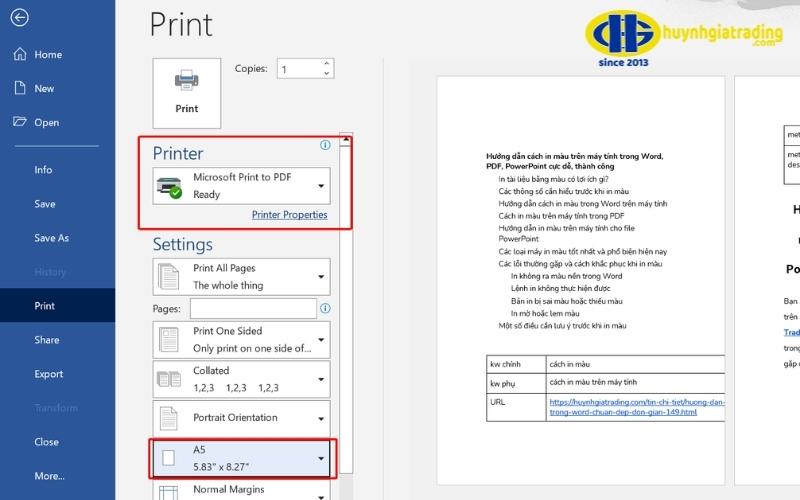Screen dimensions: 800x500
Task: Open the Portrait Orientation dropdown
Action: pos(321,418)
